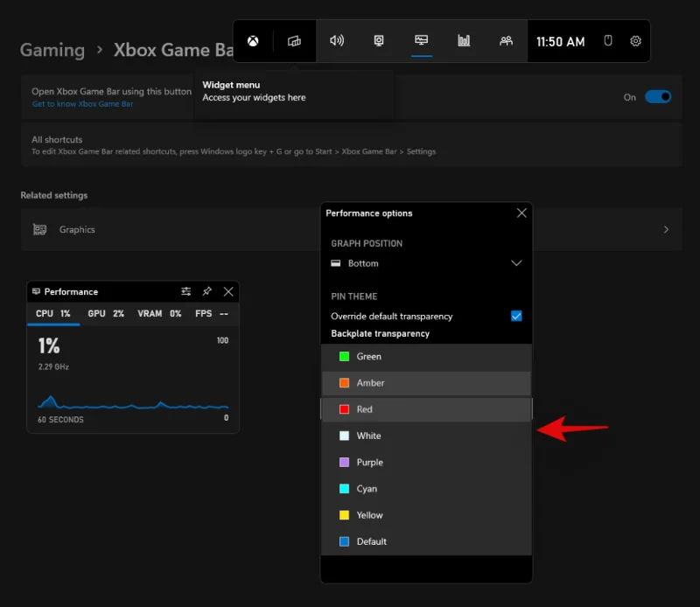Viewport: 700px width, 607px height.
Task: Click the Gaming breadcrumb link
Action: point(52,50)
